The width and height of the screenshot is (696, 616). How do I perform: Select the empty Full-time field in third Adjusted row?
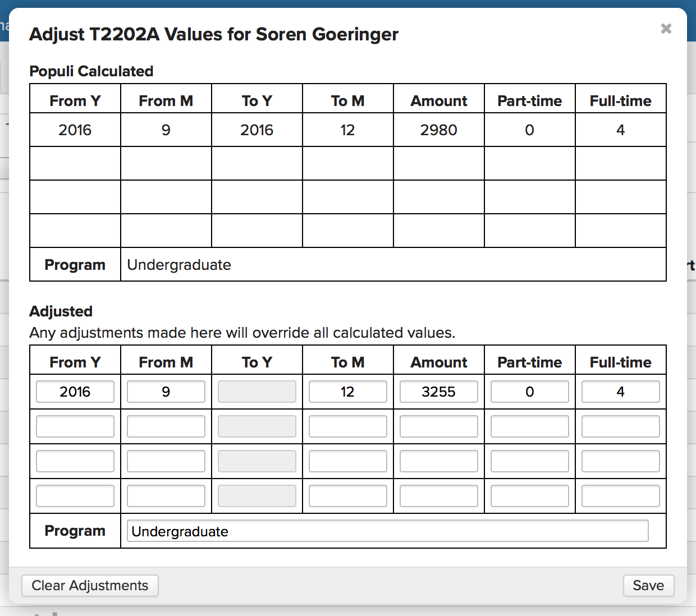(x=621, y=461)
